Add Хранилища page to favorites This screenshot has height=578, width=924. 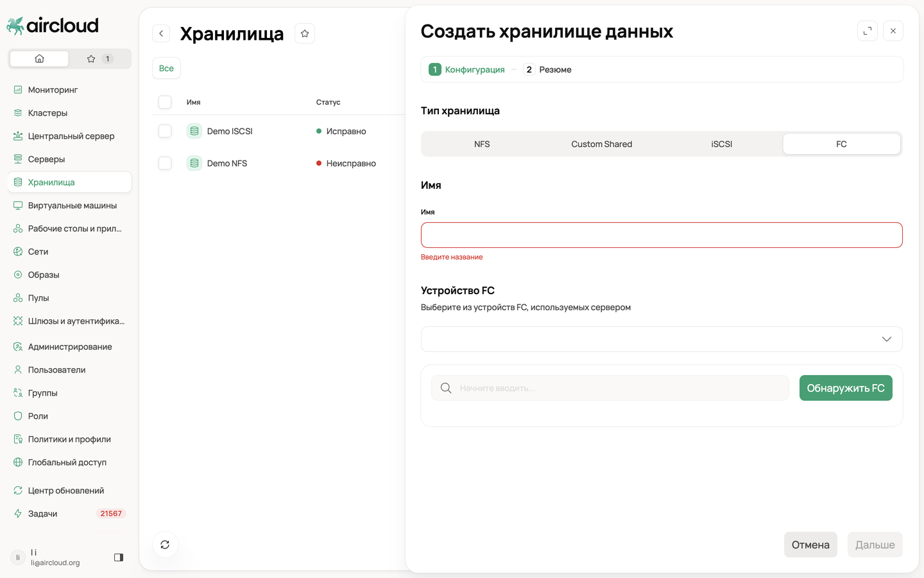(305, 33)
